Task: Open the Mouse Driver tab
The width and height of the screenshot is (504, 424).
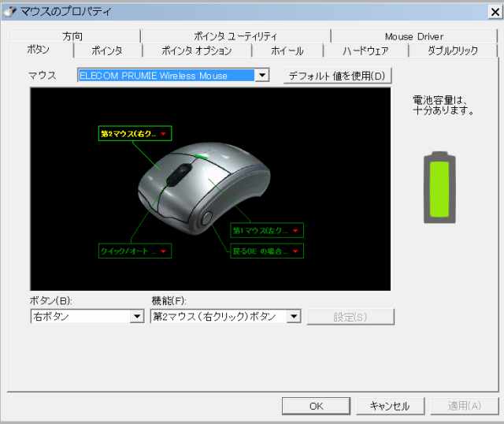Action: pos(414,36)
